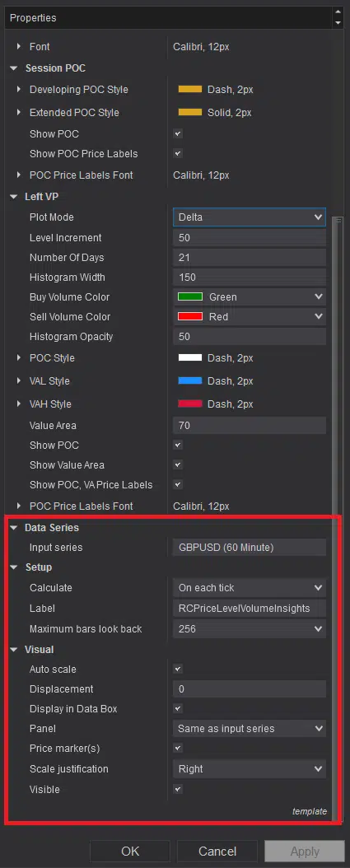This screenshot has width=350, height=868.
Task: Open Sell Volume Color dropdown showing Red
Action: point(250,317)
